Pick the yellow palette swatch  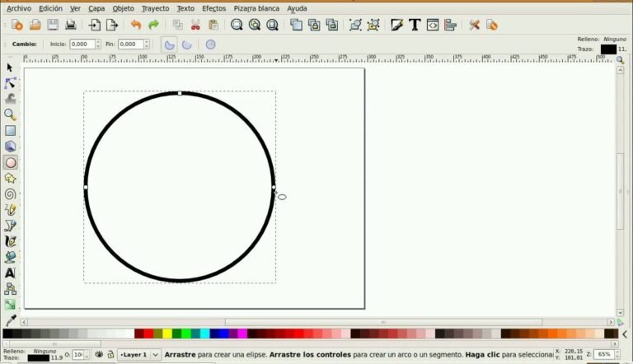pyautogui.click(x=167, y=334)
